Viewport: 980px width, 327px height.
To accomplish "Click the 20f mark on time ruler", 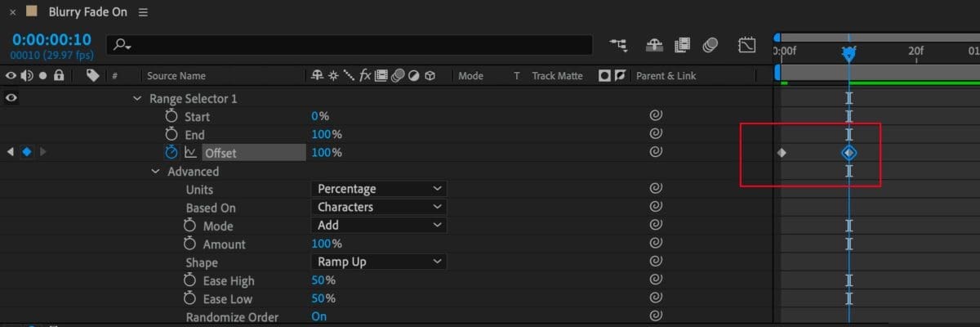I will click(x=916, y=51).
